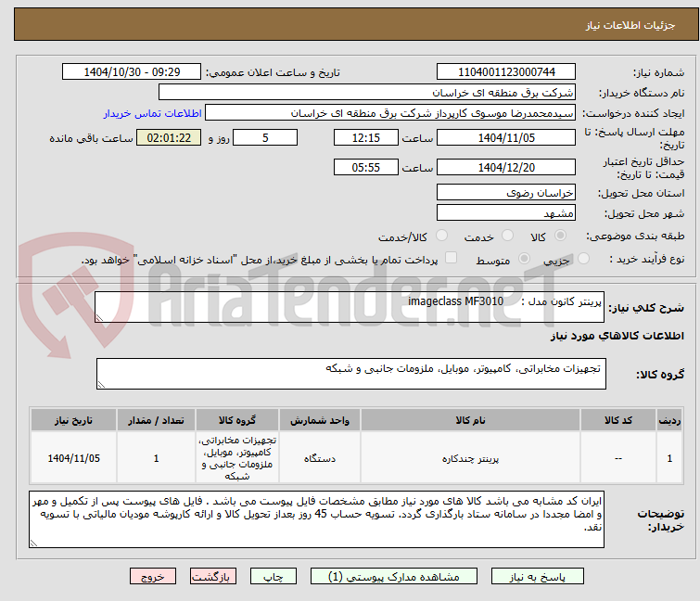
Task: Click the نام کالا column header
Action: coord(471,420)
